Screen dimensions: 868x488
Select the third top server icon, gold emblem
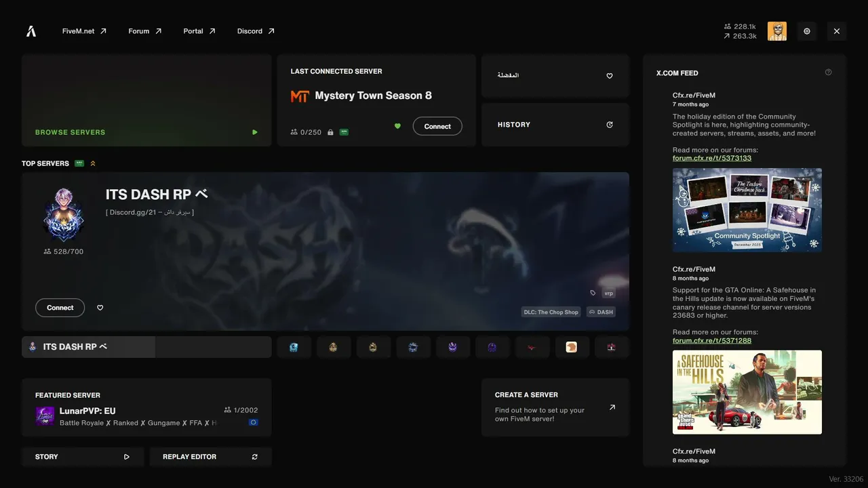tap(373, 347)
